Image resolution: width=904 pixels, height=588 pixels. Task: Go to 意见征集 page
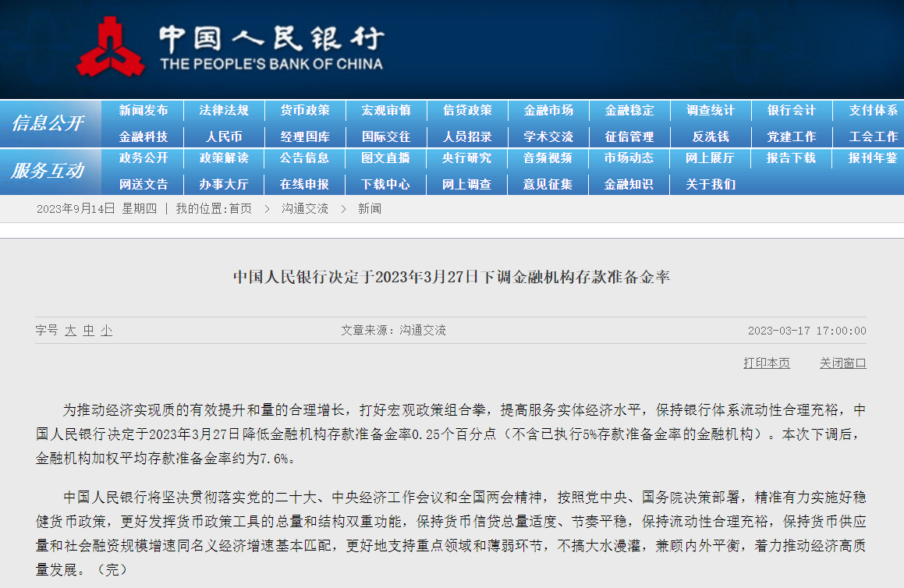pyautogui.click(x=548, y=185)
